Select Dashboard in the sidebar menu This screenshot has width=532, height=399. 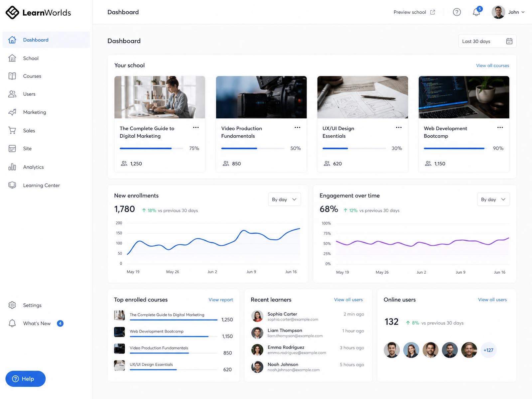click(x=46, y=40)
